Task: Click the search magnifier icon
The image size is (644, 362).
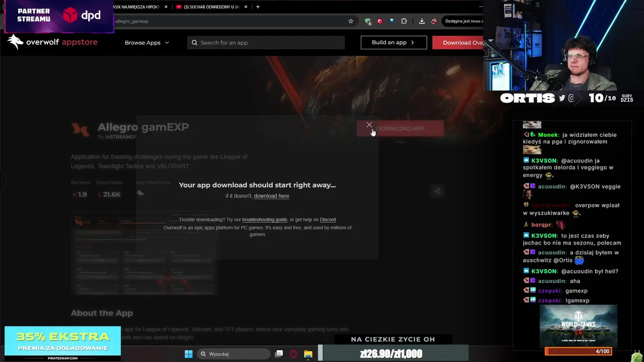Action: tap(194, 43)
